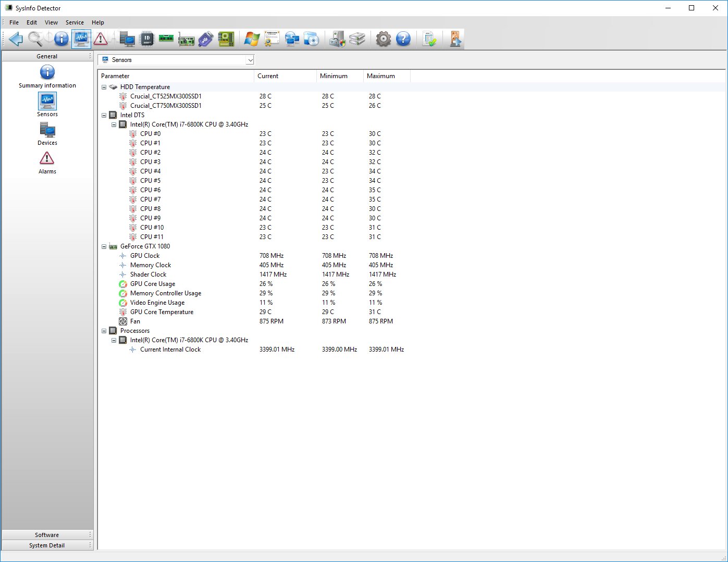The height and width of the screenshot is (562, 728).
Task: Select the CPU #0 temperature row
Action: tap(412, 134)
